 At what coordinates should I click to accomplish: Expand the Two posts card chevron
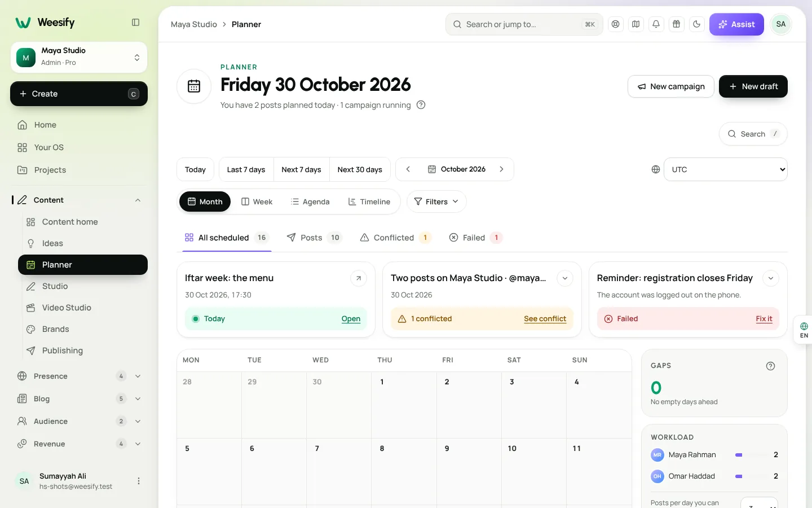point(564,278)
